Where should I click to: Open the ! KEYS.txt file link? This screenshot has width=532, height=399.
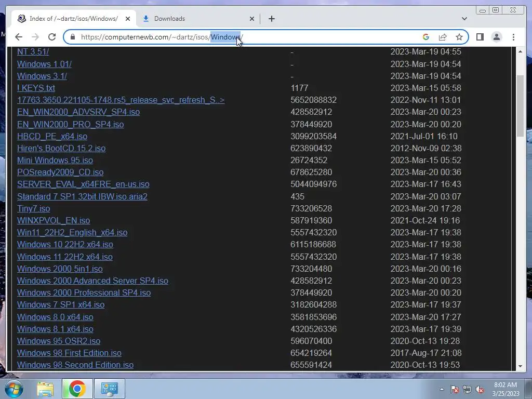(36, 88)
